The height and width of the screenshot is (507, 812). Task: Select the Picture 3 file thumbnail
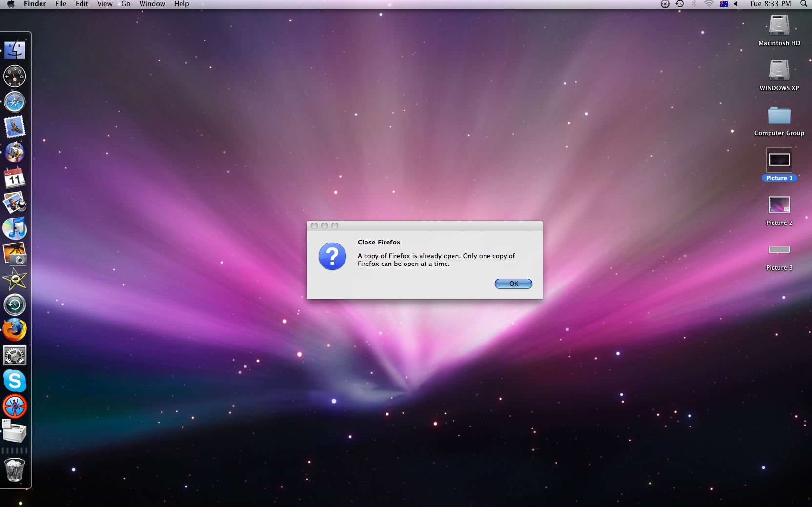779,250
